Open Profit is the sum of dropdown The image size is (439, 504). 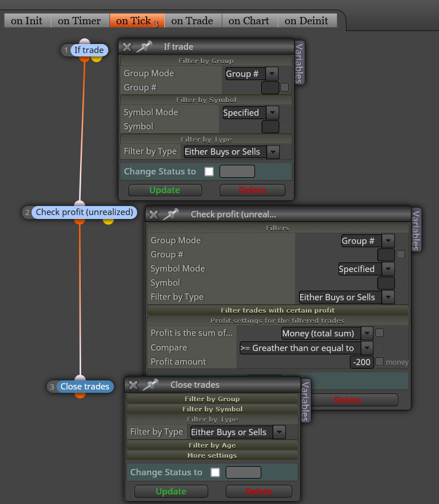[327, 334]
